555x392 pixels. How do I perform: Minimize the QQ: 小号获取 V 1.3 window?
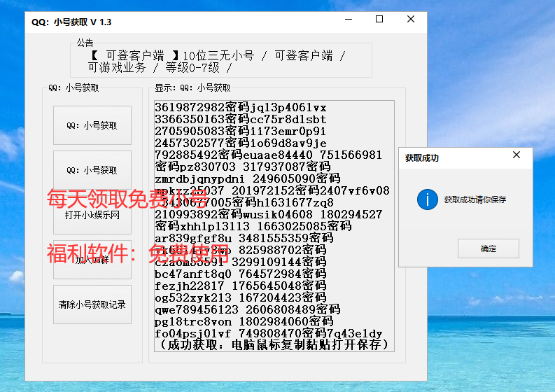click(349, 19)
